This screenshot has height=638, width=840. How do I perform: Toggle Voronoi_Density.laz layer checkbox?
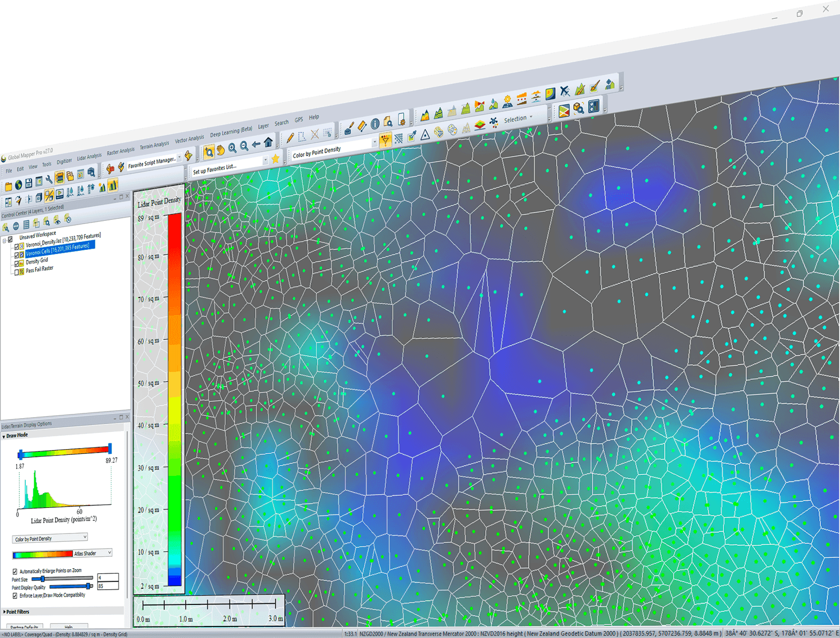pos(16,246)
